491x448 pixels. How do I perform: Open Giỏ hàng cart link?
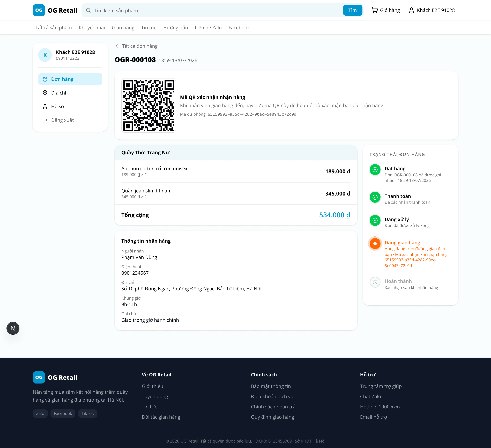pos(386,10)
